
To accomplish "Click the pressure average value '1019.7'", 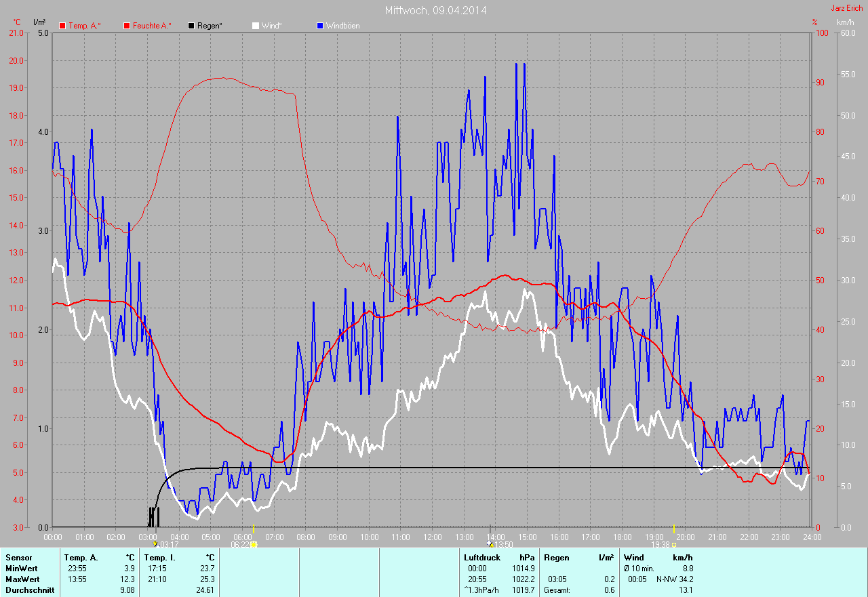I will pyautogui.click(x=523, y=590).
